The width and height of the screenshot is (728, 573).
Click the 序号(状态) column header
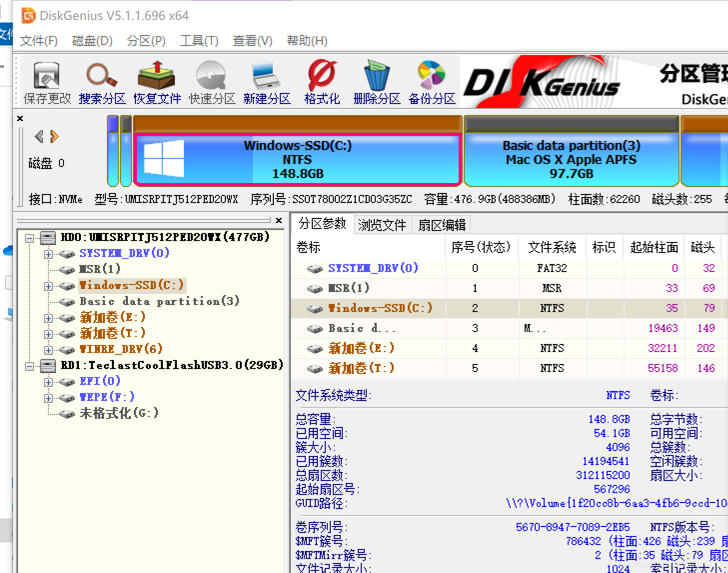pyautogui.click(x=482, y=247)
